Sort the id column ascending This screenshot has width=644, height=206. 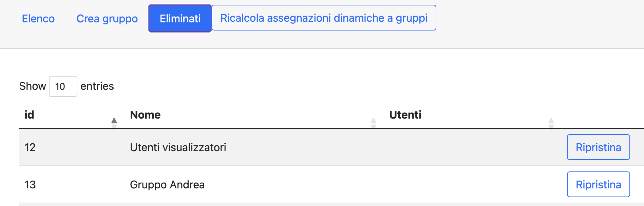tap(114, 121)
